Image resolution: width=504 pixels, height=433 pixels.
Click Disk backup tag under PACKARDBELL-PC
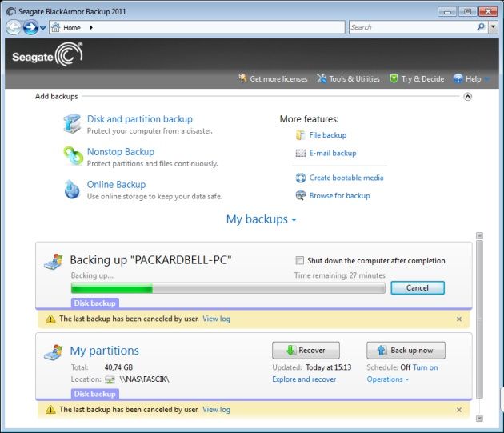point(95,303)
